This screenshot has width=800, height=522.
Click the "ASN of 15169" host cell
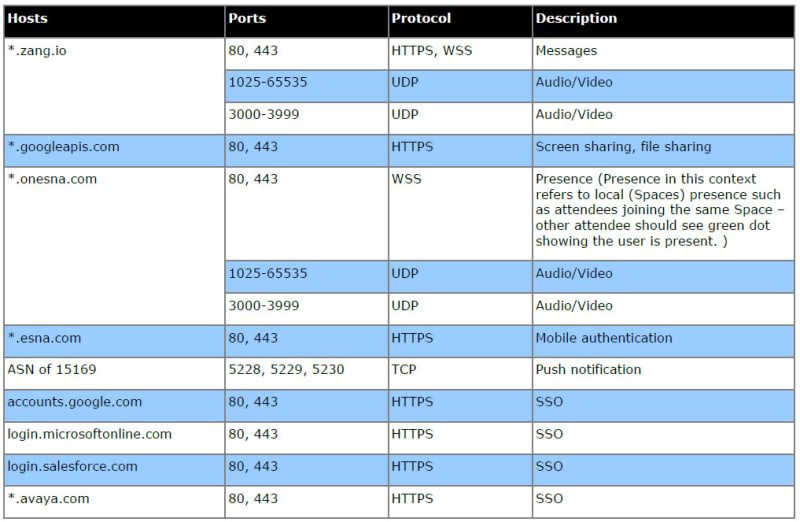pyautogui.click(x=114, y=373)
